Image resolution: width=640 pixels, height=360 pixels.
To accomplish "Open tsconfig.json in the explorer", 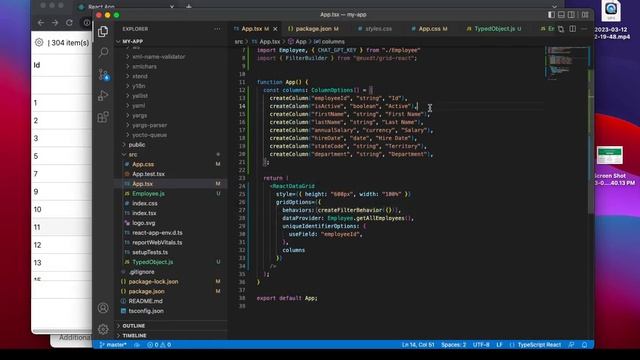I will [146, 311].
